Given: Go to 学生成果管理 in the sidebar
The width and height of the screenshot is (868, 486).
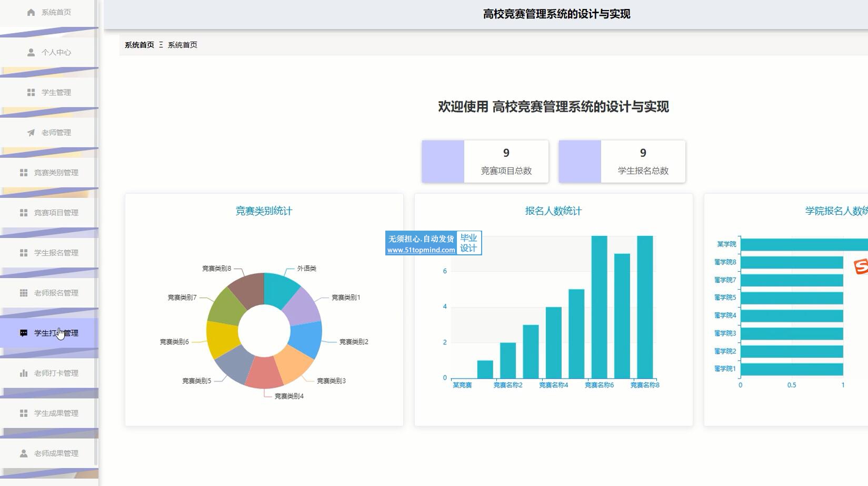Looking at the screenshot, I should click(56, 413).
